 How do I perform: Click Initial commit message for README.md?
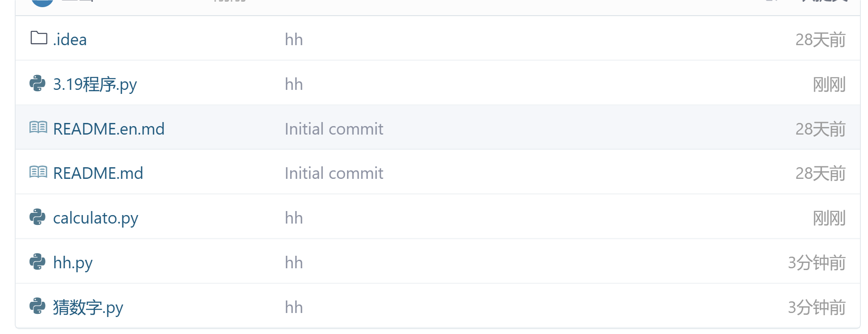(334, 173)
